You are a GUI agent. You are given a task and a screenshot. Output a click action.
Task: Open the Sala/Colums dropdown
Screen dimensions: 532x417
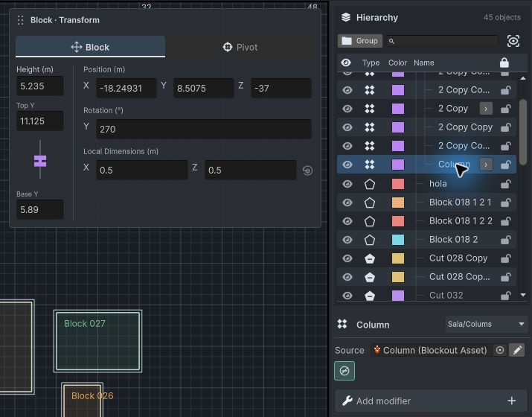coord(486,325)
